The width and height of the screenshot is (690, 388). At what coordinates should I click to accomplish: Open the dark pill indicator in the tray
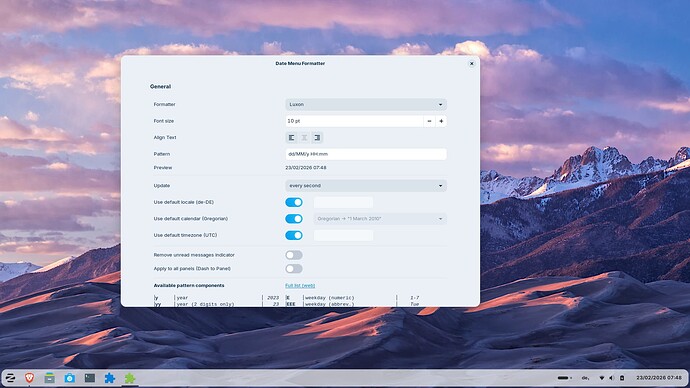click(x=565, y=378)
